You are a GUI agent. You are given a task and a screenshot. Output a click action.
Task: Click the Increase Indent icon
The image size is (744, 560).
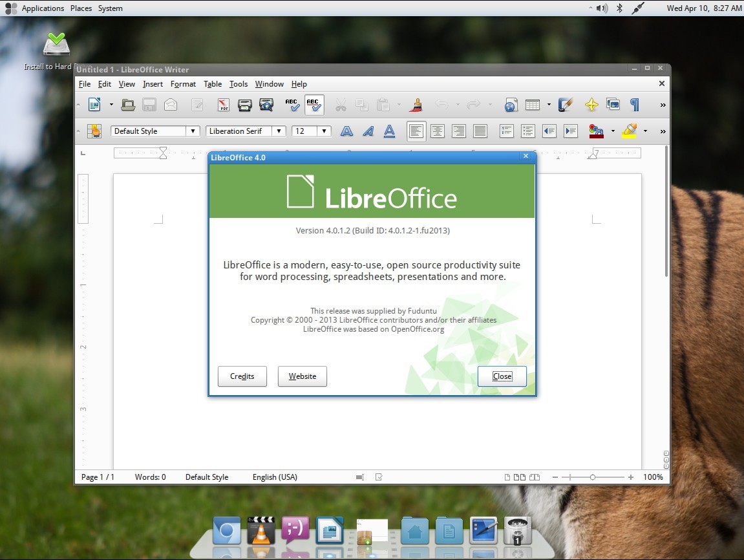click(571, 131)
